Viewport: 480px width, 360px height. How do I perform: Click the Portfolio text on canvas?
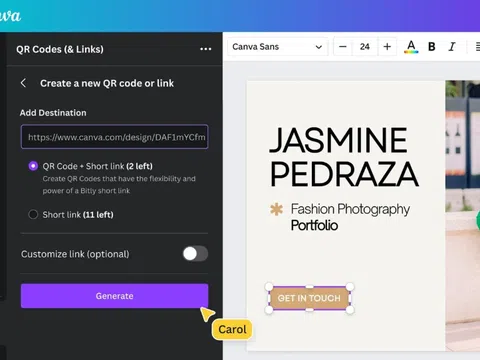click(x=314, y=226)
